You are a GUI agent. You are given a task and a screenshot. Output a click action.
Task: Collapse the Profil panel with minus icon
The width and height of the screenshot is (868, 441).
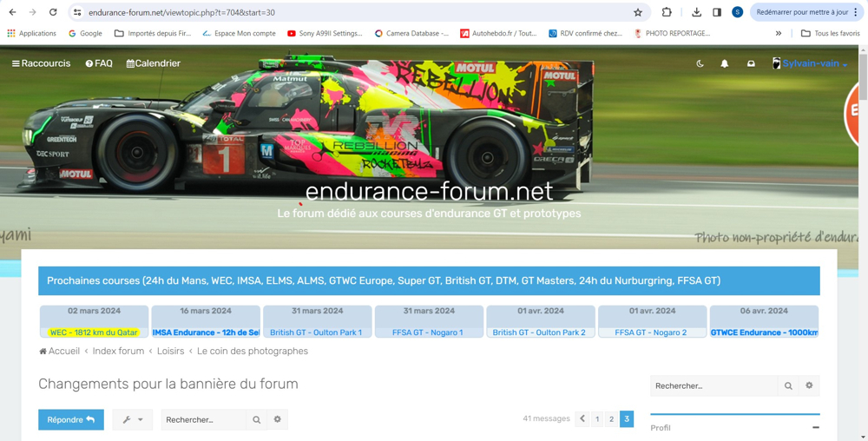pos(815,428)
